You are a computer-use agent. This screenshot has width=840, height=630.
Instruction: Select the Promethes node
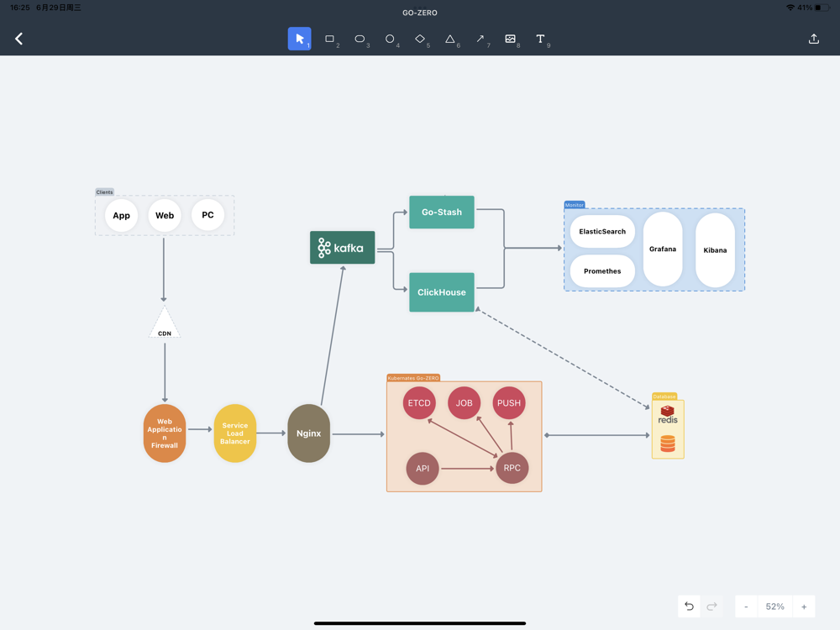point(602,271)
